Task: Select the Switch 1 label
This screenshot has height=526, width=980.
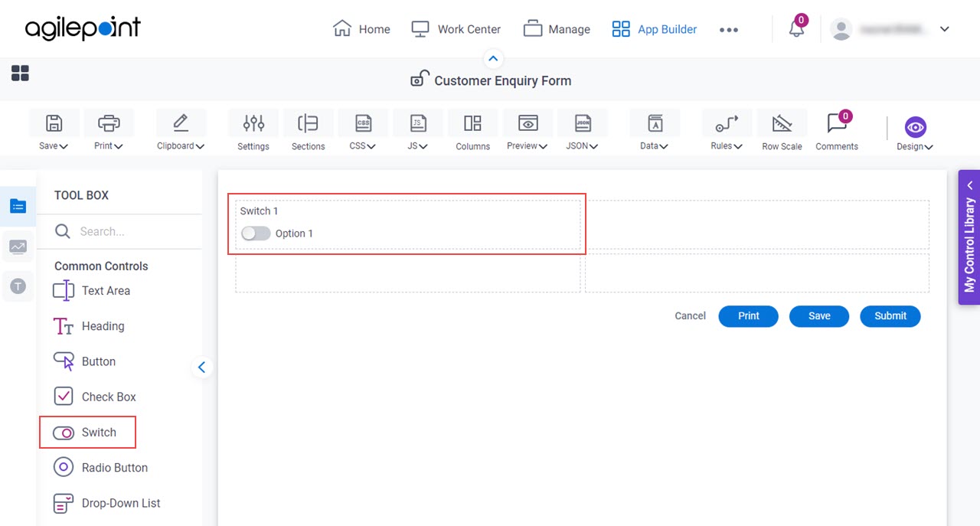Action: [x=259, y=211]
